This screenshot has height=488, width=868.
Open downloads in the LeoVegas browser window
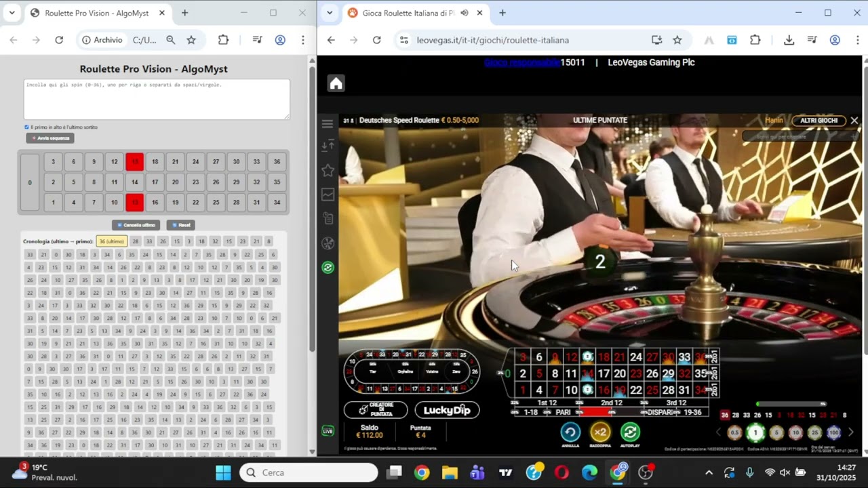(x=789, y=40)
